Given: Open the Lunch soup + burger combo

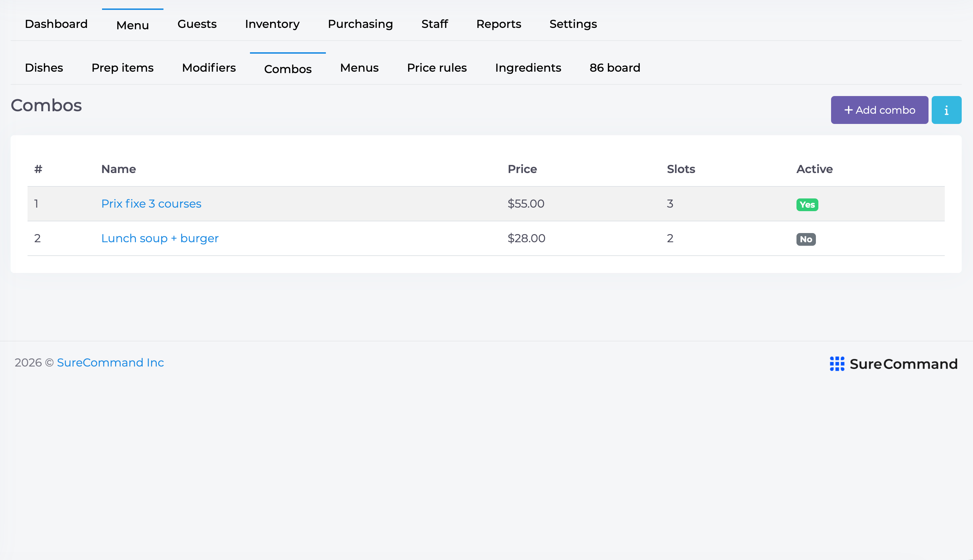Looking at the screenshot, I should (160, 238).
